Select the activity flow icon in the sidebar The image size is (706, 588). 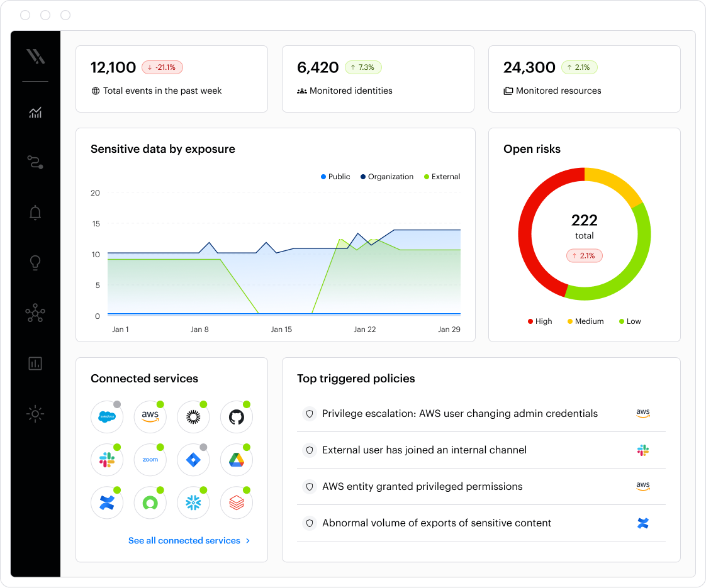35,162
